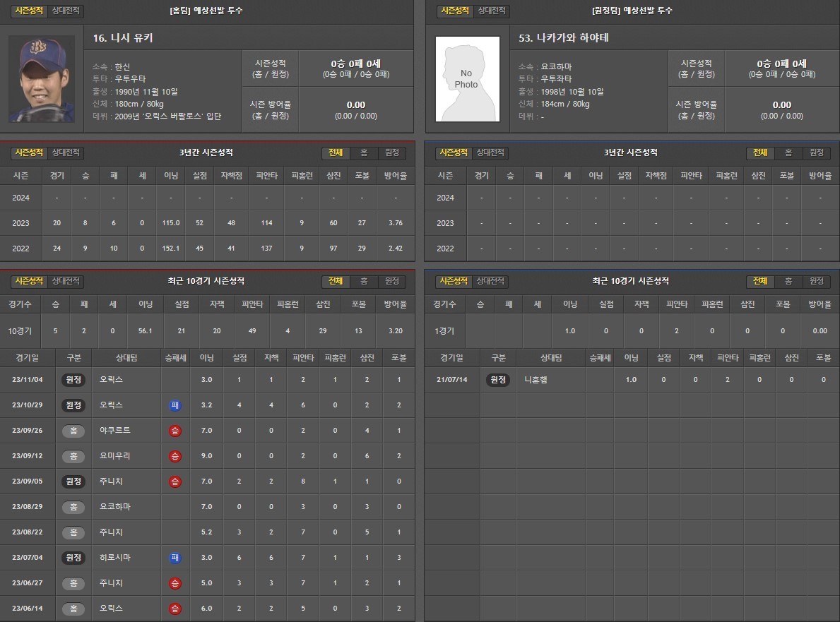Open 상대전적 tab in away 최근 10경기 panel
Viewport: 840px width, 622px height.
490,281
